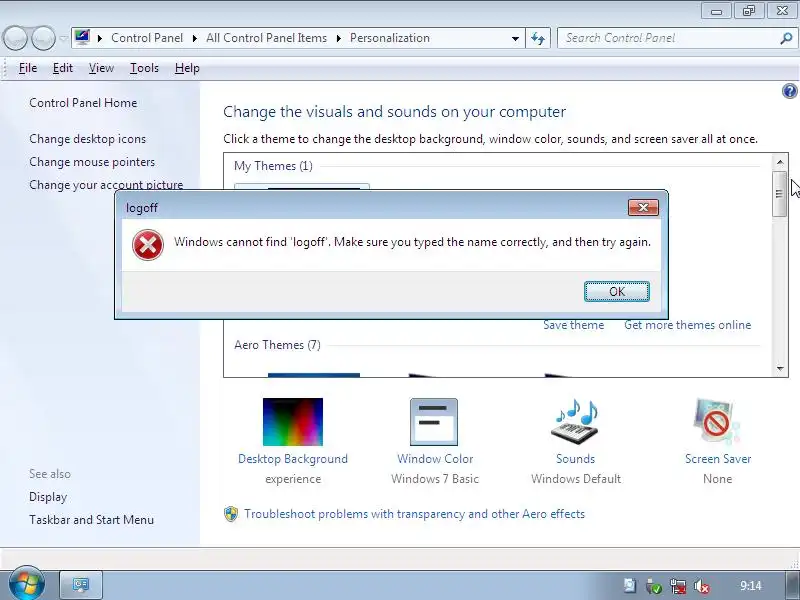Open the Windows Start orb

click(x=26, y=584)
